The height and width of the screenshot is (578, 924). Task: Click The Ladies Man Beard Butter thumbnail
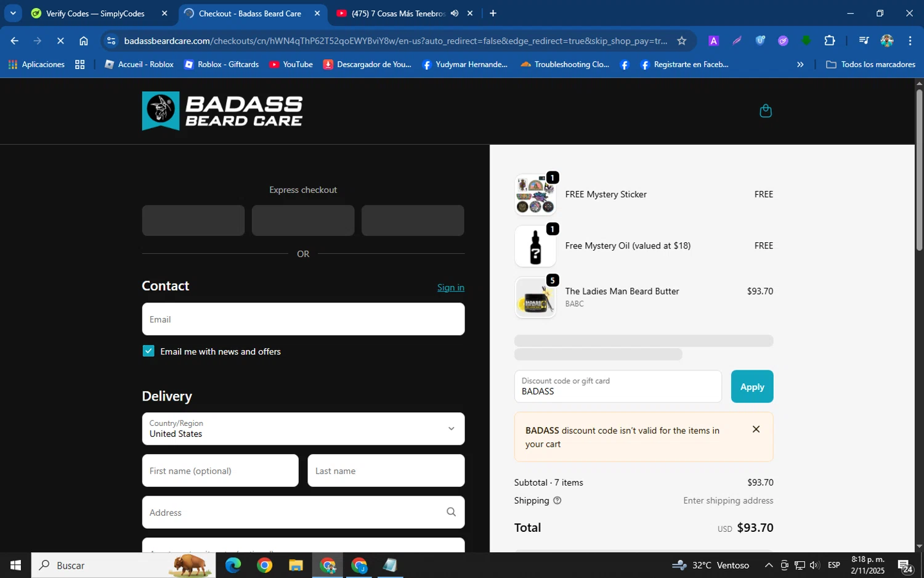click(535, 298)
